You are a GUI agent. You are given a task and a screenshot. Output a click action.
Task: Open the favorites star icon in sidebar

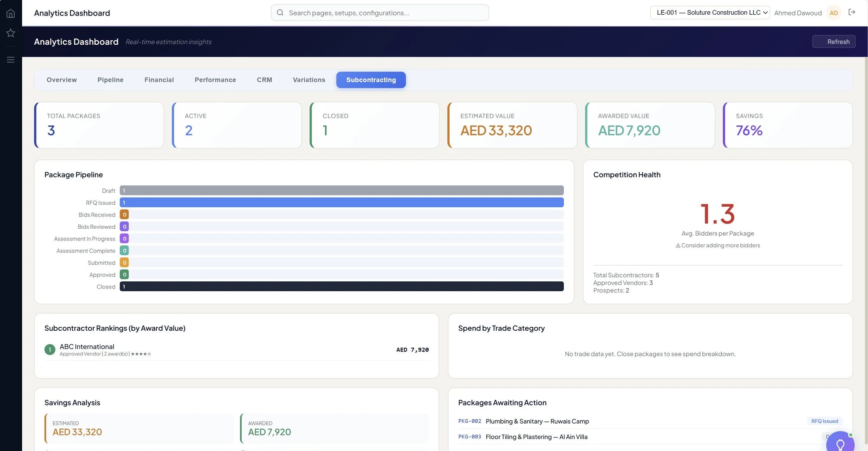tap(10, 33)
